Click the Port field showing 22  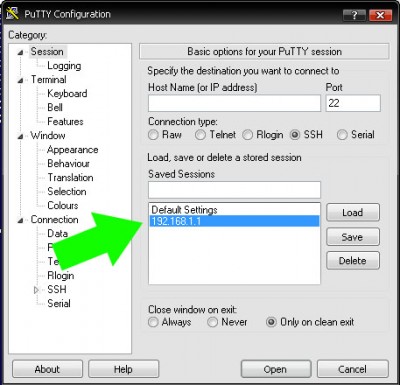click(353, 103)
